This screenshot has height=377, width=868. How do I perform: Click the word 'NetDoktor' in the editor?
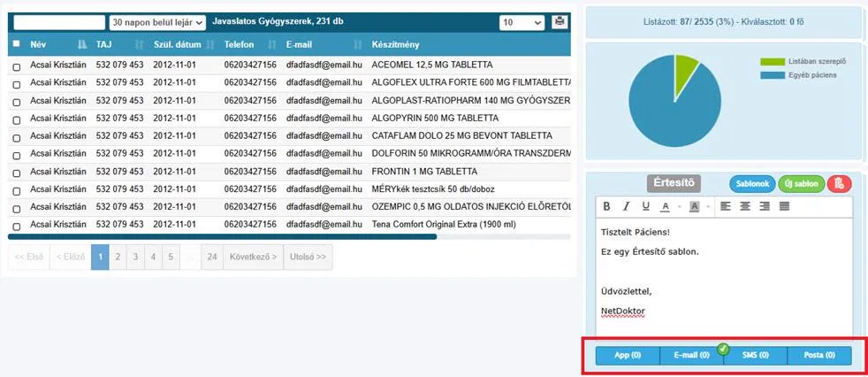tap(623, 311)
